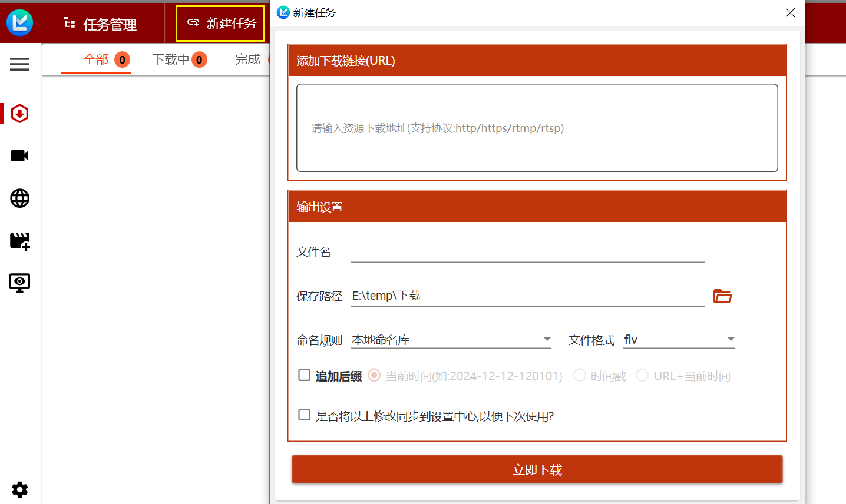Open the globe browser icon in sidebar
Screen dimensions: 846x504
(x=19, y=198)
